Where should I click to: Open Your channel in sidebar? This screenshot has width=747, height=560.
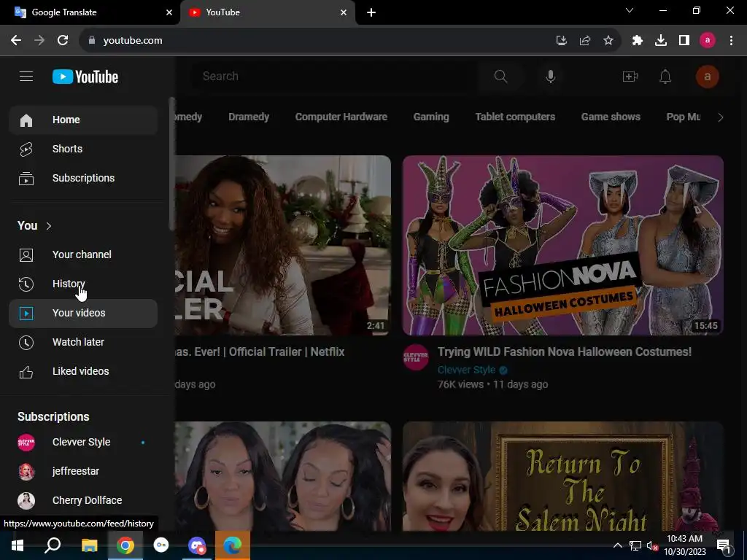coord(83,254)
